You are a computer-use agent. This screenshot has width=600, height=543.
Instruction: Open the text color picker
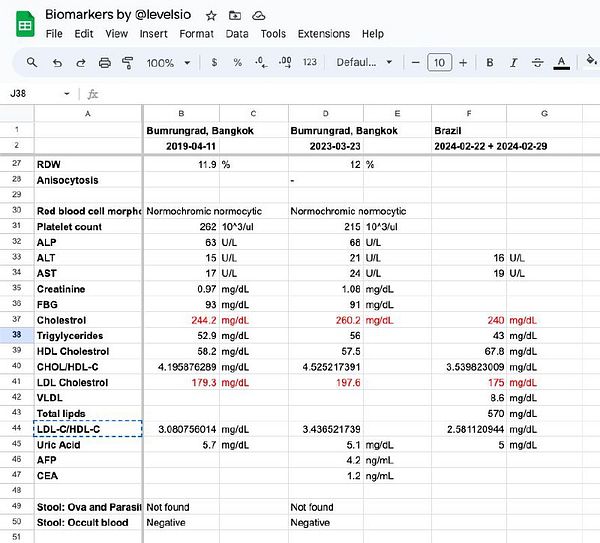pyautogui.click(x=561, y=62)
